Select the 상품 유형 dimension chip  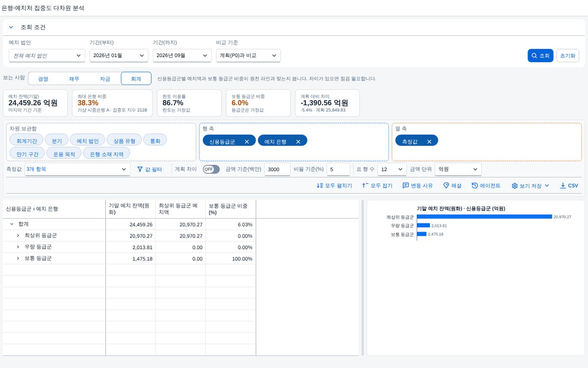(124, 140)
